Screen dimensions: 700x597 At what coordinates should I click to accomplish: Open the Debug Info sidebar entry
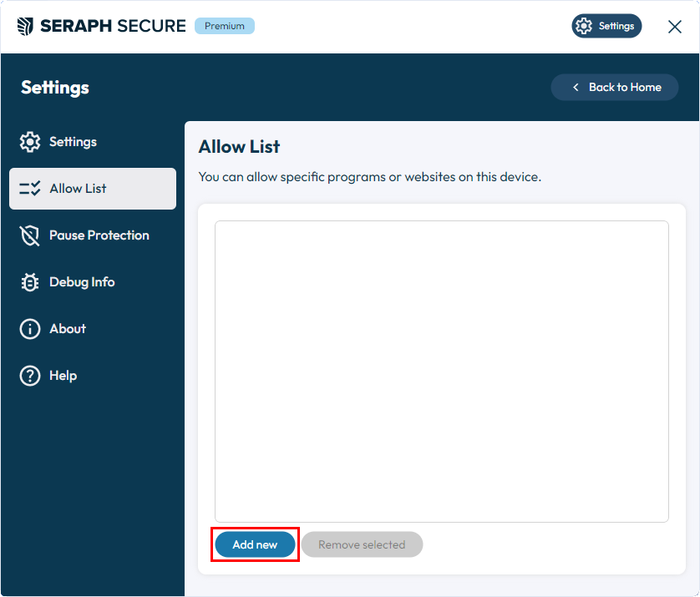[x=93, y=282]
